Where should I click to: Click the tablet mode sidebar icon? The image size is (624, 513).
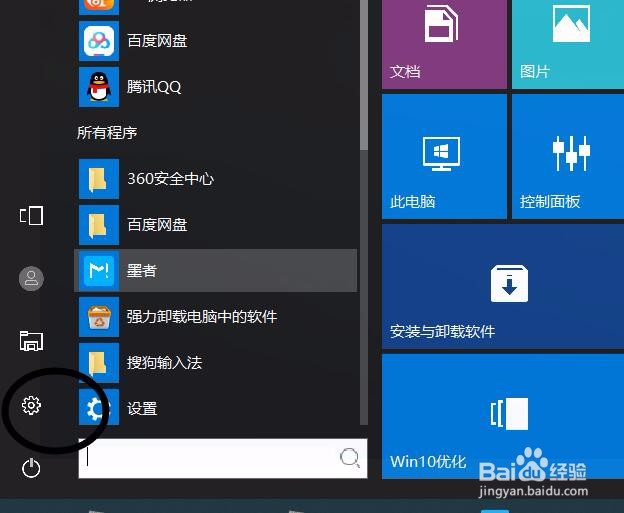pyautogui.click(x=31, y=216)
